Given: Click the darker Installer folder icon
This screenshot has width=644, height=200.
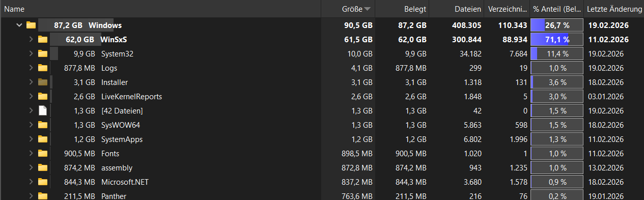Looking at the screenshot, I should pyautogui.click(x=42, y=82).
